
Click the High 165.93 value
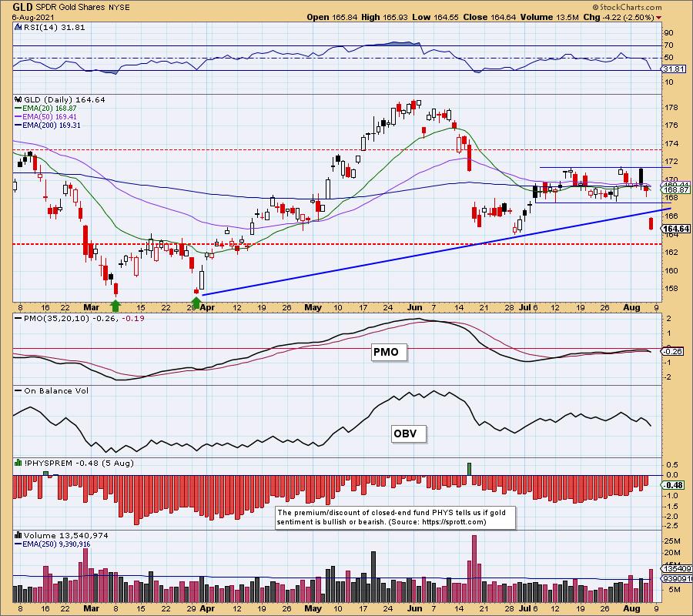coord(384,17)
